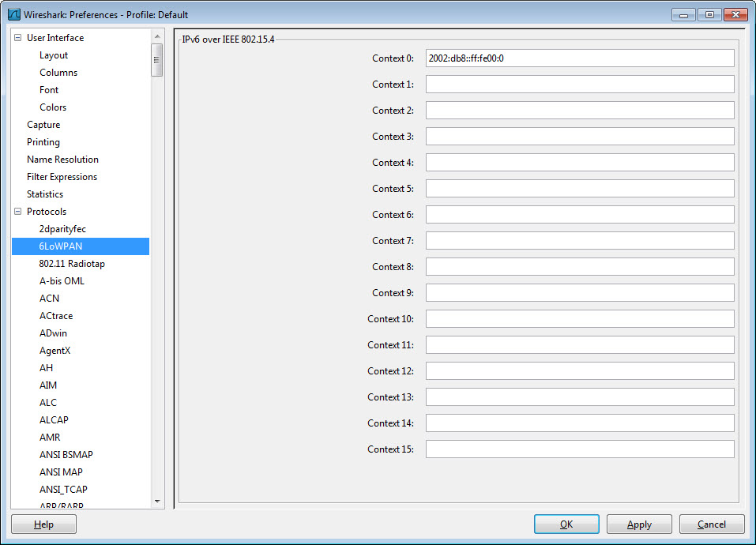Click the Context 4 input field

[x=580, y=163]
